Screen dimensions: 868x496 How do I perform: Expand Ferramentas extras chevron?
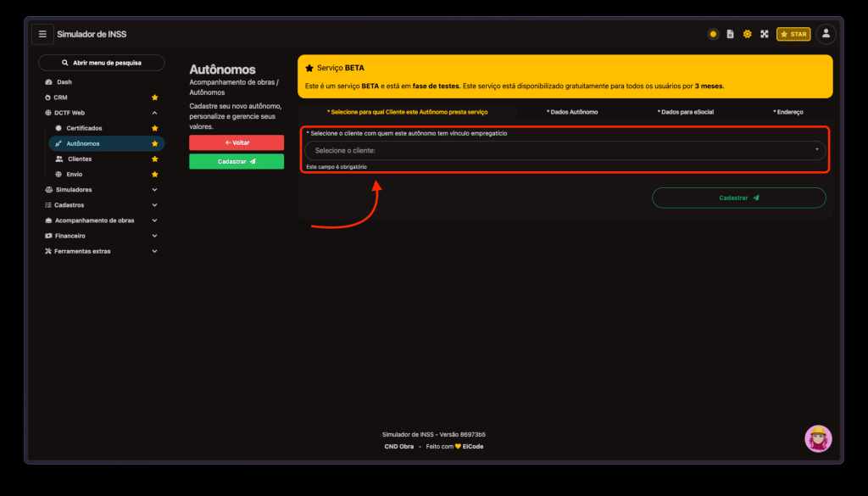pos(154,251)
